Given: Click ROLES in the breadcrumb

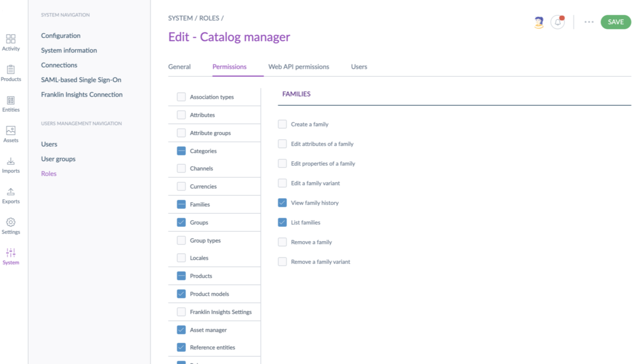Looking at the screenshot, I should click(209, 18).
